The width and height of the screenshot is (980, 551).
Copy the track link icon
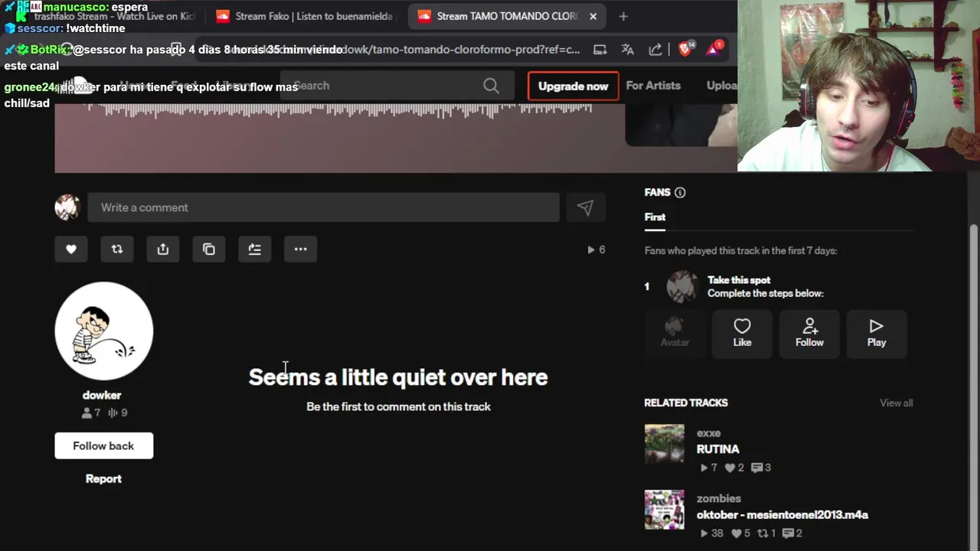click(x=209, y=249)
